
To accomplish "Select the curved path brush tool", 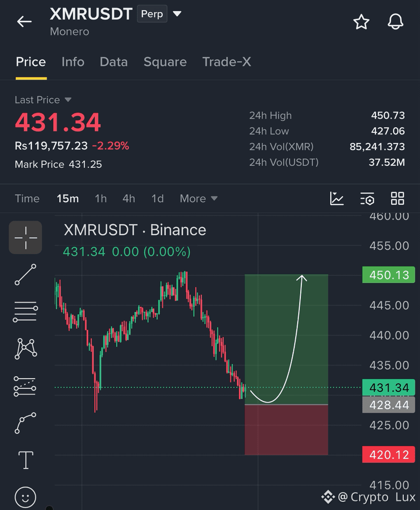I will pos(25,423).
